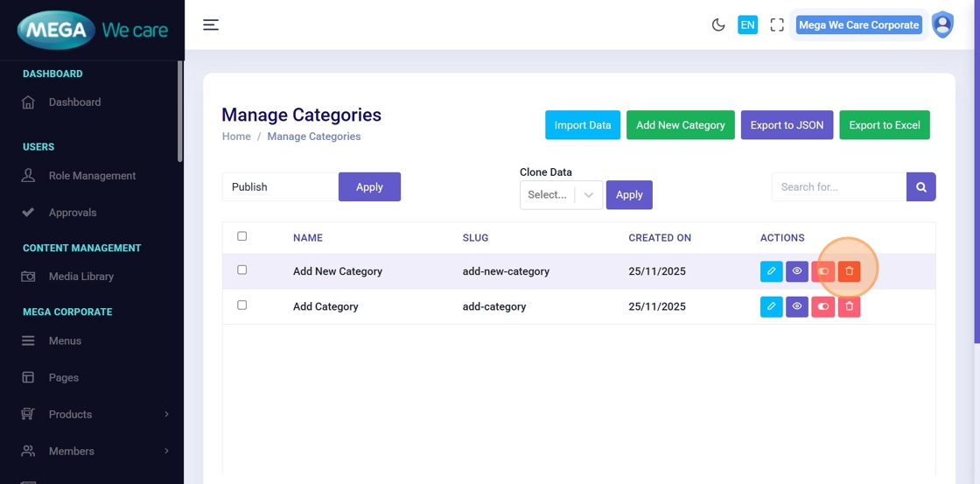Open the Clone Data select dropdown
980x484 pixels.
[x=561, y=194]
